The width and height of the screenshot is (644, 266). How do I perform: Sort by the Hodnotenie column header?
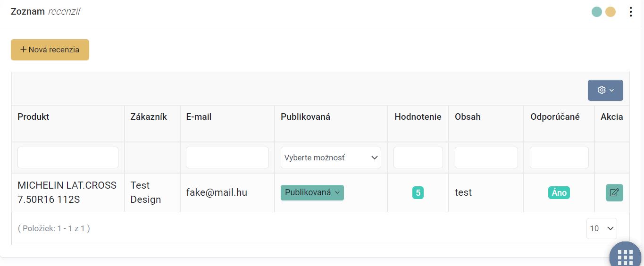[x=418, y=117]
